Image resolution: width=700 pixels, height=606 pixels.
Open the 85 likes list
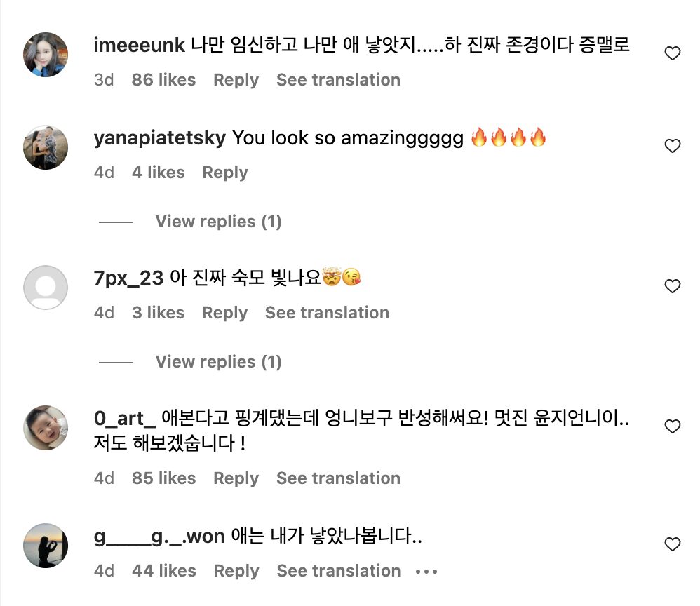[x=163, y=478]
